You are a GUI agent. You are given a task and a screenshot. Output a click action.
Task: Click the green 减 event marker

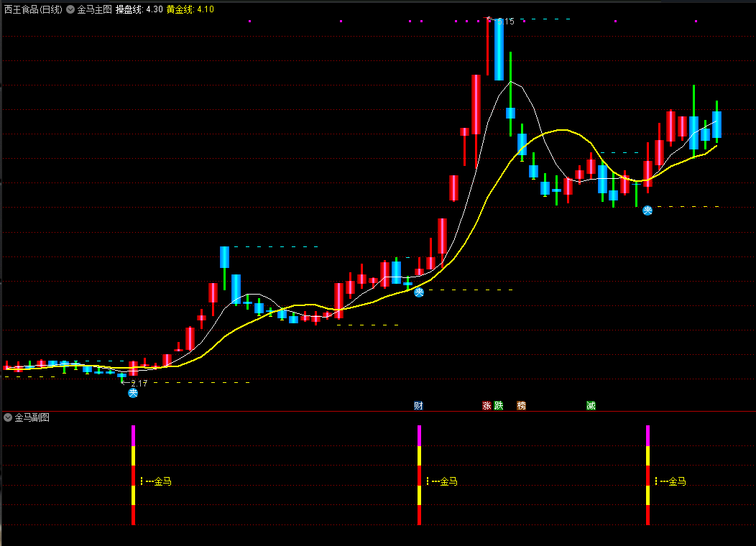[591, 406]
